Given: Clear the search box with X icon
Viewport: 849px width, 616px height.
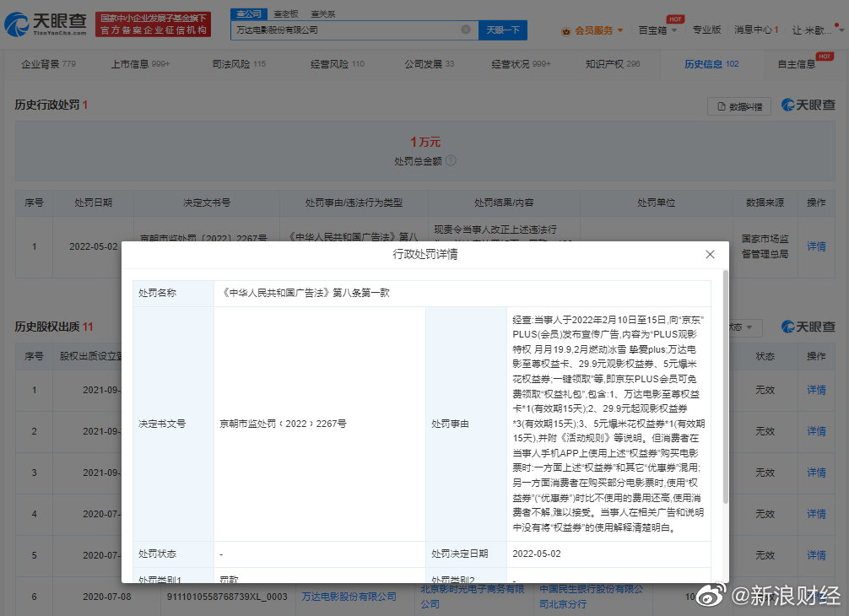Looking at the screenshot, I should 465,30.
